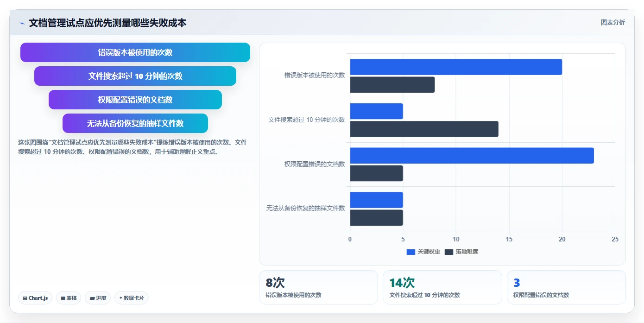Screen dimensions: 644x323
Task: Open the 8次 data card
Action: pyautogui.click(x=318, y=287)
